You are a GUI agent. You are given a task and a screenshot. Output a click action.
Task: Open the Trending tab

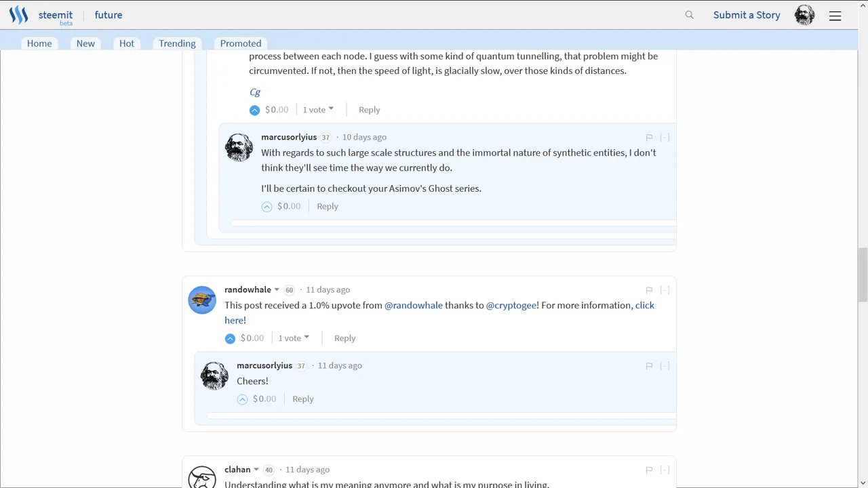click(x=177, y=43)
